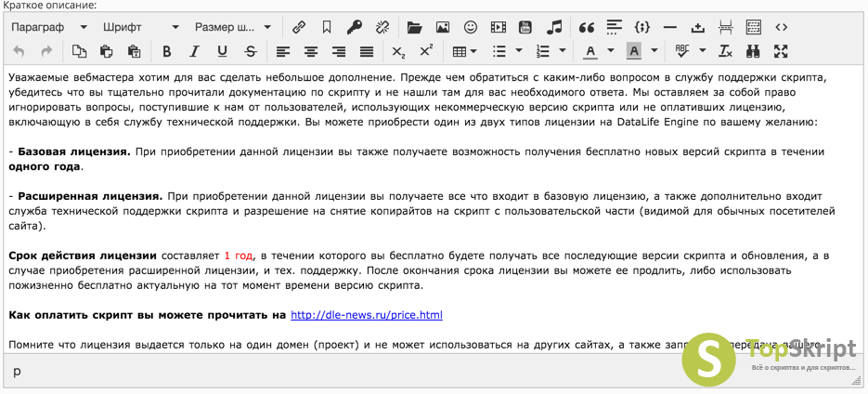
Task: Align text right
Action: [338, 51]
